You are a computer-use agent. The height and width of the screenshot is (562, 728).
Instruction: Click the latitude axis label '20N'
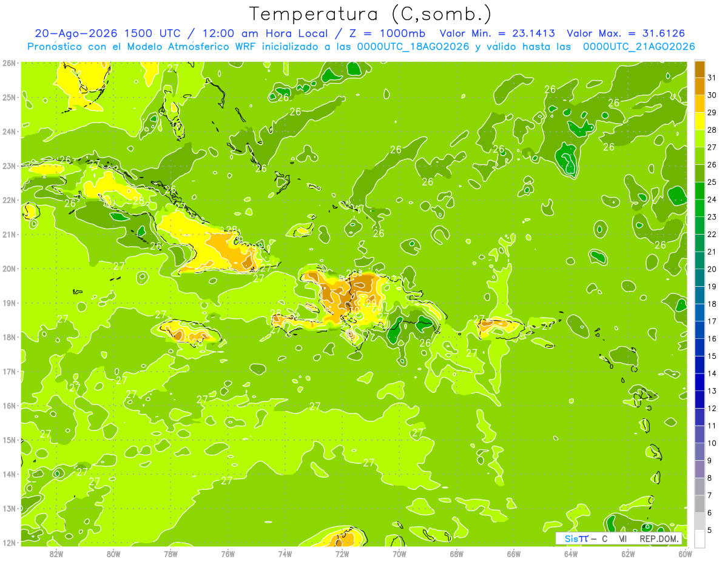10,269
